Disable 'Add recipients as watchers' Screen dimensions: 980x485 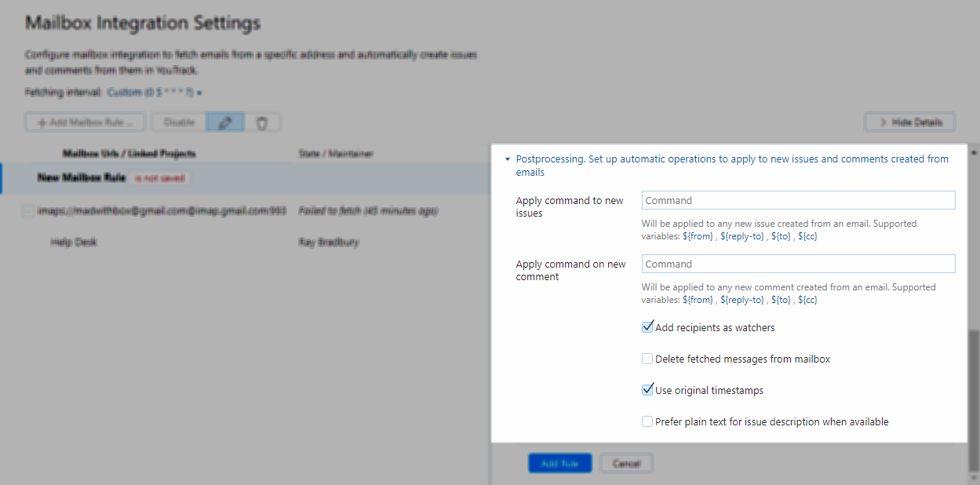click(647, 326)
